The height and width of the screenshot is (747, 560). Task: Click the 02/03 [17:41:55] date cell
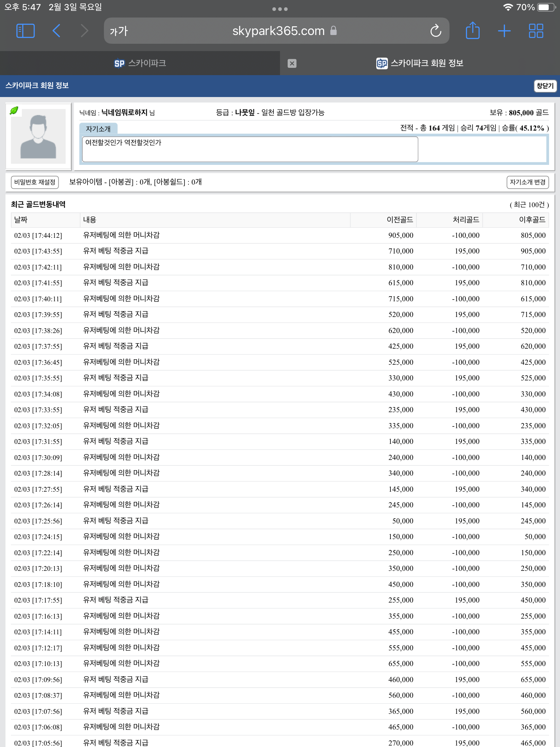click(x=38, y=283)
